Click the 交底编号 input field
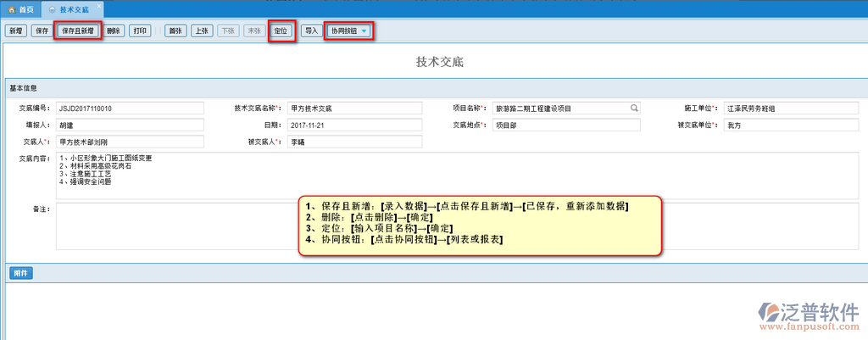The height and width of the screenshot is (340, 868). point(130,109)
